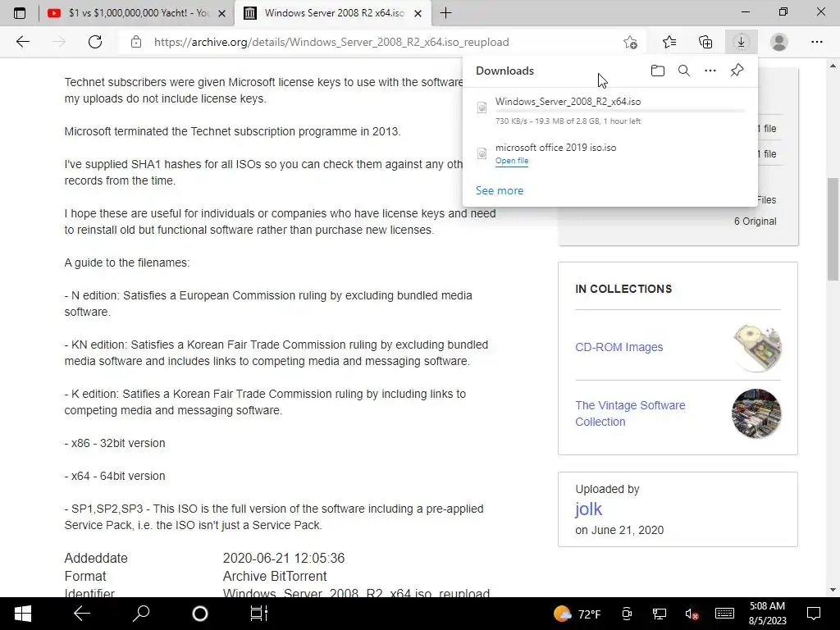The image size is (840, 630).
Task: Close the YouTube Yacht tab
Action: click(x=221, y=13)
